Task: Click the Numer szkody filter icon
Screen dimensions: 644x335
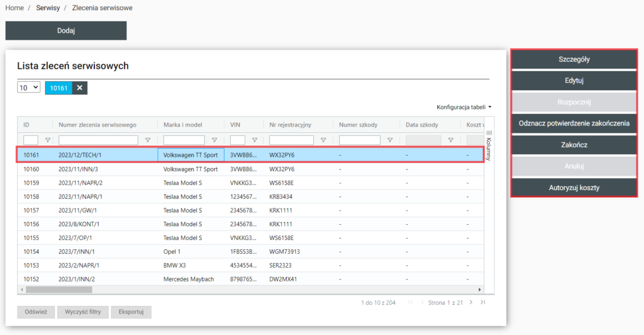Action: tap(390, 140)
